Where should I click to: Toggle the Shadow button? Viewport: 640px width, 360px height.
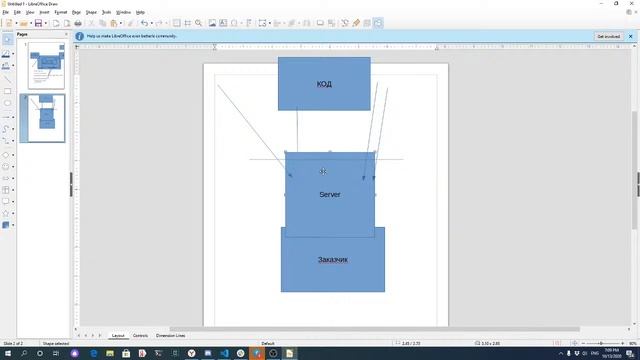click(x=320, y=23)
